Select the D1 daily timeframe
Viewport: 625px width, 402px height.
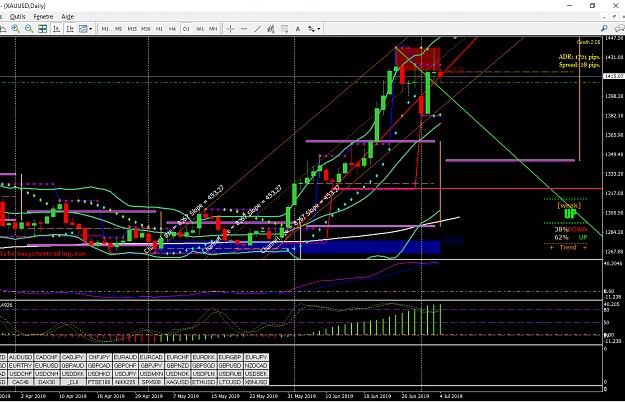click(x=186, y=29)
